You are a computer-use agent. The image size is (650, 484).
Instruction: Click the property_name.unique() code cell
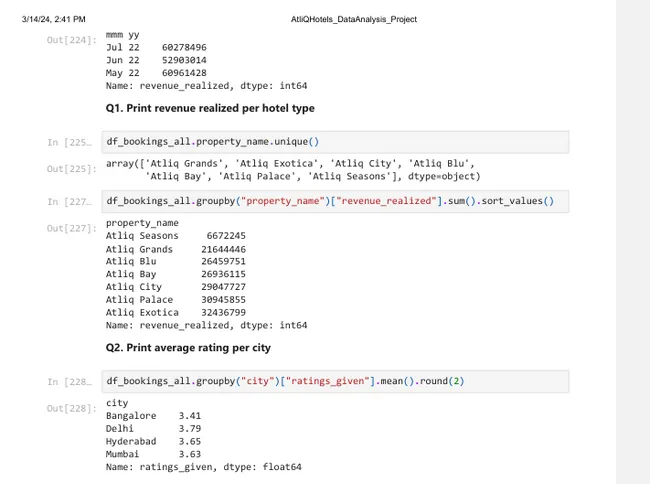(335, 142)
